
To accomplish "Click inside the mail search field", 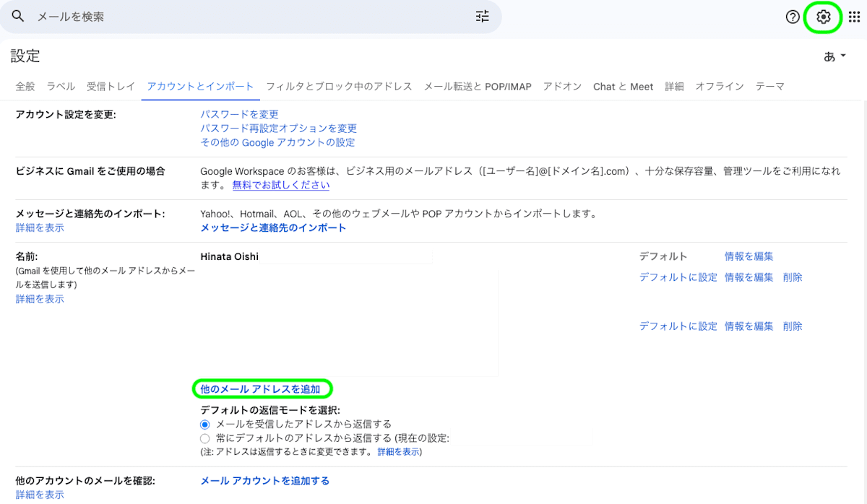I will pyautogui.click(x=217, y=16).
